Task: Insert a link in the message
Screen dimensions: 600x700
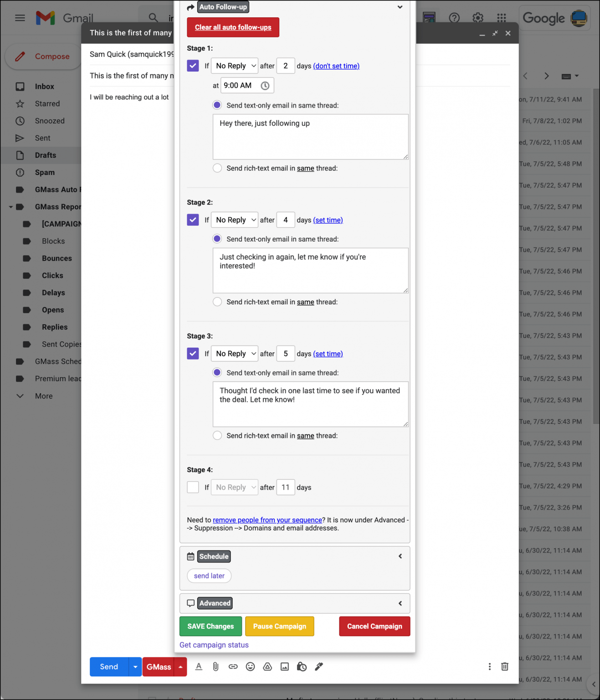Action: click(233, 666)
